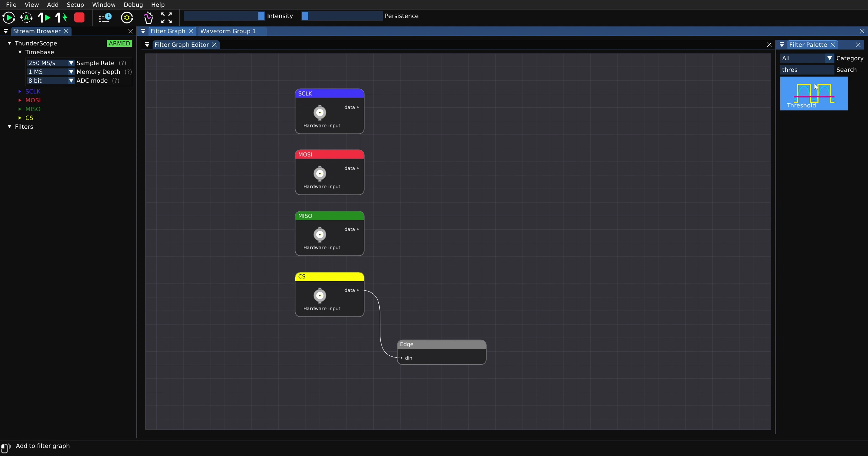Click the MISO hardware input connector icon
This screenshot has width=868, height=456.
pyautogui.click(x=320, y=234)
